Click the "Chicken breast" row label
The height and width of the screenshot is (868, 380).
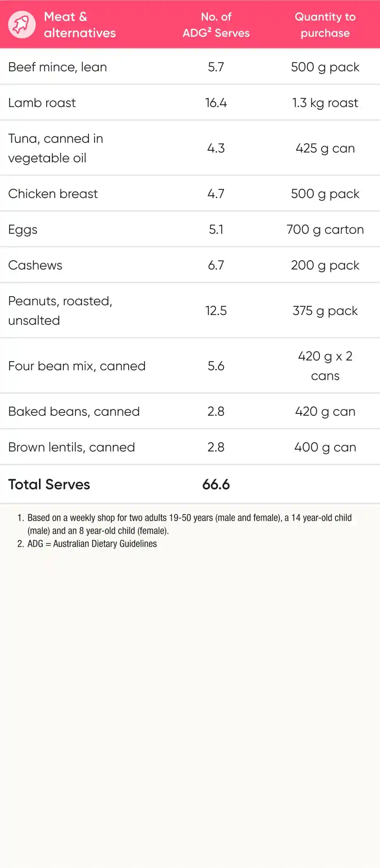coord(53,194)
